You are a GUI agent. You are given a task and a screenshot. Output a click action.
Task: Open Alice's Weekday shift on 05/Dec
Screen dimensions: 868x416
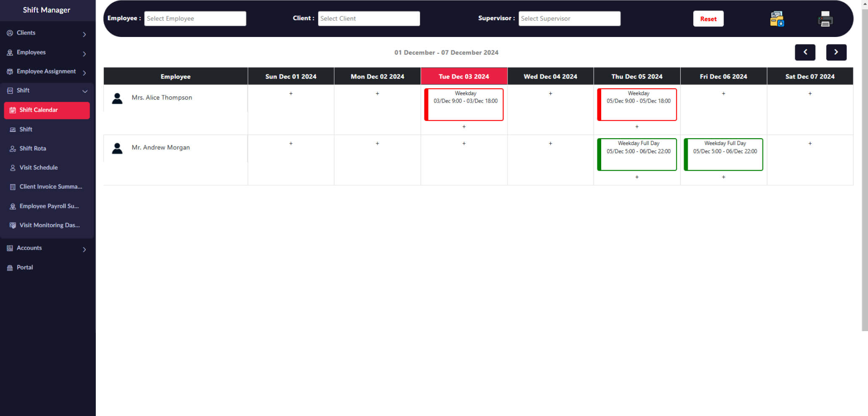click(637, 104)
